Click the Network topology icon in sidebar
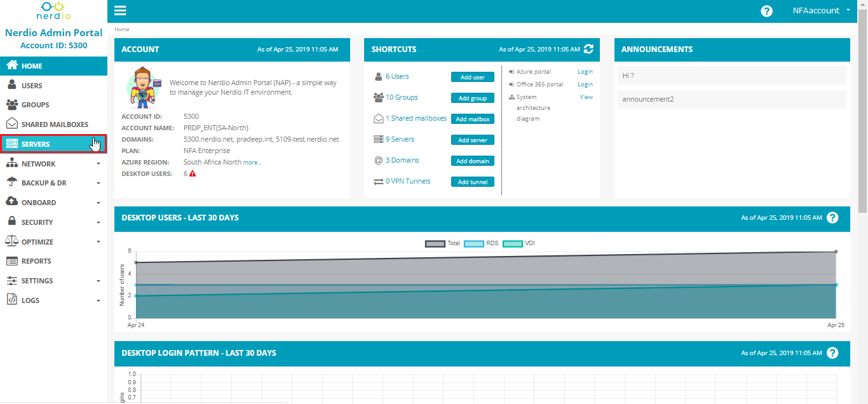The width and height of the screenshot is (868, 404). [x=11, y=163]
